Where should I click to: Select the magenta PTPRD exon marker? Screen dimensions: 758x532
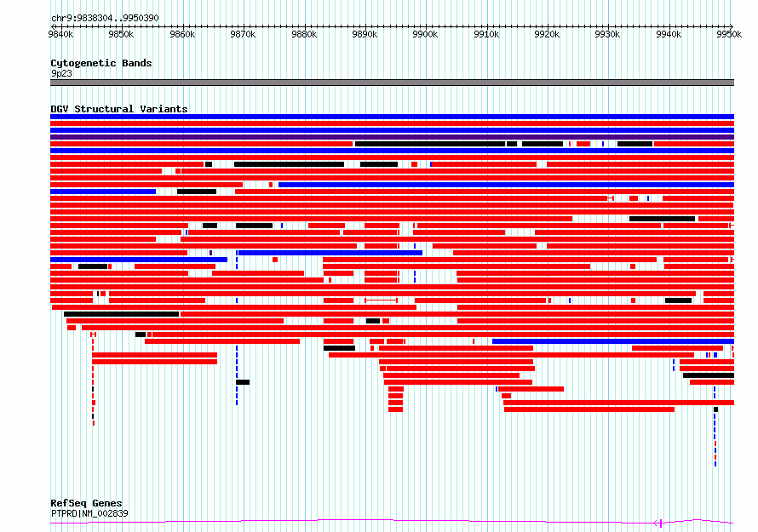pos(660,523)
